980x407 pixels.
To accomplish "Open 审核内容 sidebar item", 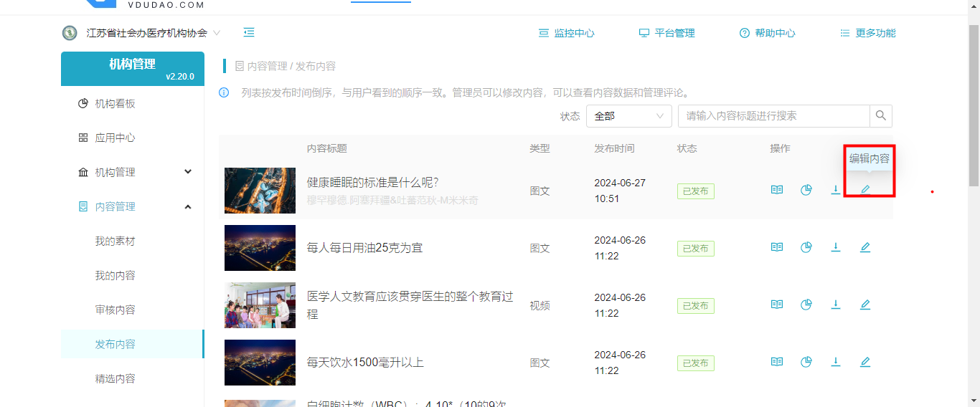I will click(x=116, y=310).
